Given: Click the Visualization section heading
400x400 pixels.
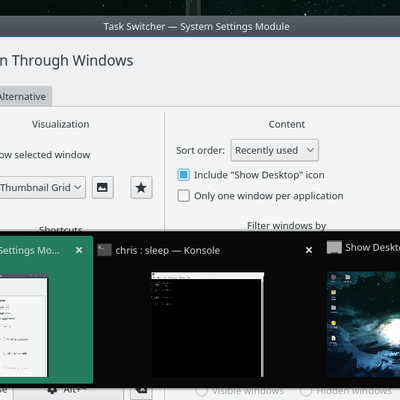Looking at the screenshot, I should tap(61, 124).
